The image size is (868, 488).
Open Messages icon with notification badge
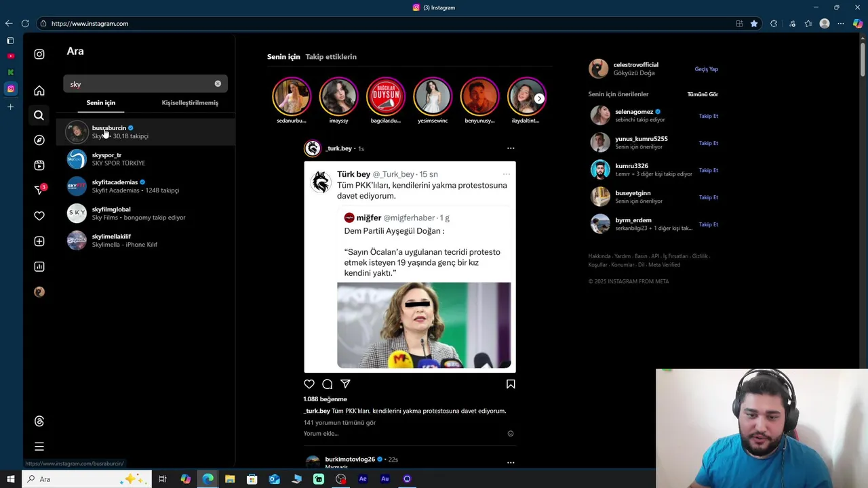point(39,190)
